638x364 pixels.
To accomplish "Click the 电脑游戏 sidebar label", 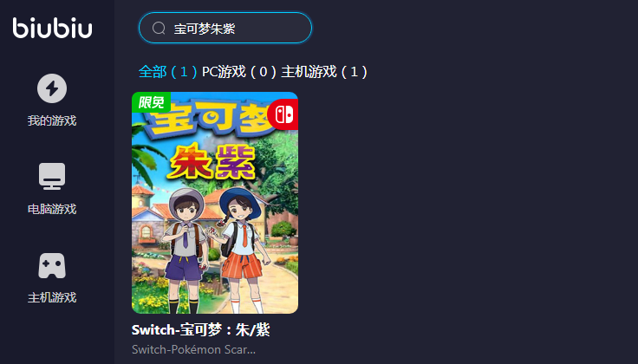I will pos(52,209).
